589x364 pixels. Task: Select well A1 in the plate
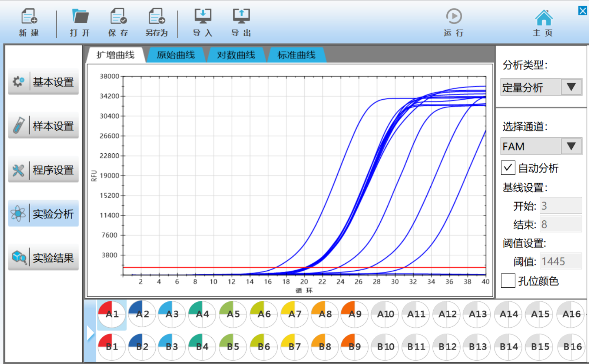[112, 314]
